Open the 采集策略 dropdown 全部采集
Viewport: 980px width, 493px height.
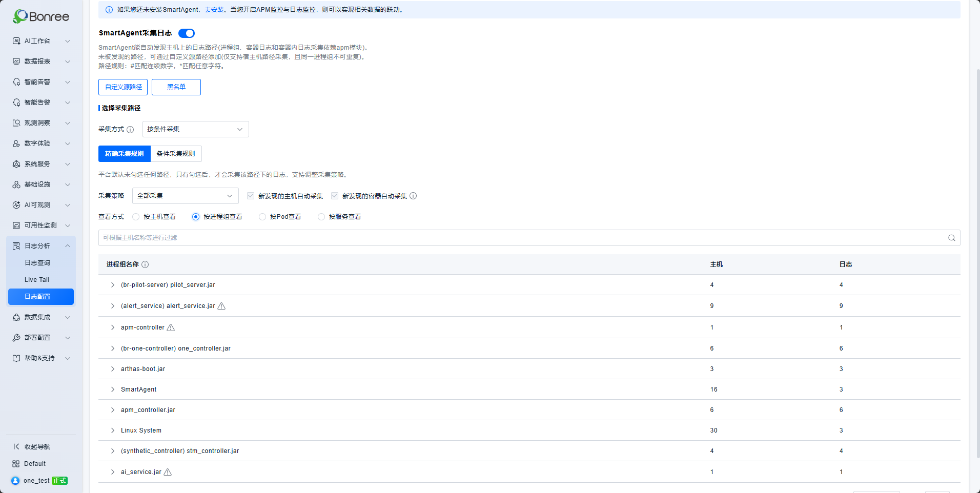[x=186, y=196]
